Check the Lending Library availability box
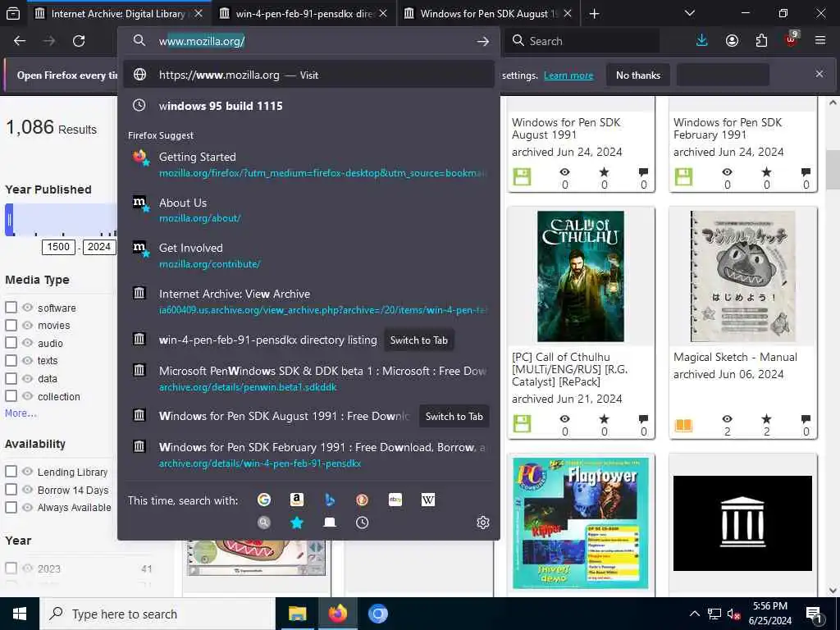Image resolution: width=840 pixels, height=630 pixels. click(11, 472)
